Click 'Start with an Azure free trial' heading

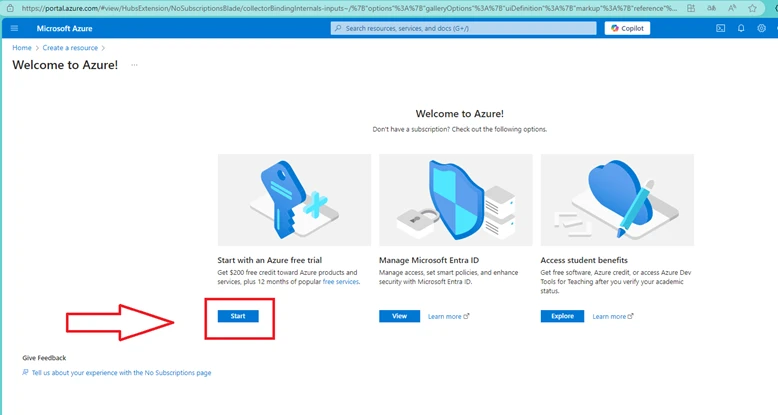[269, 260]
